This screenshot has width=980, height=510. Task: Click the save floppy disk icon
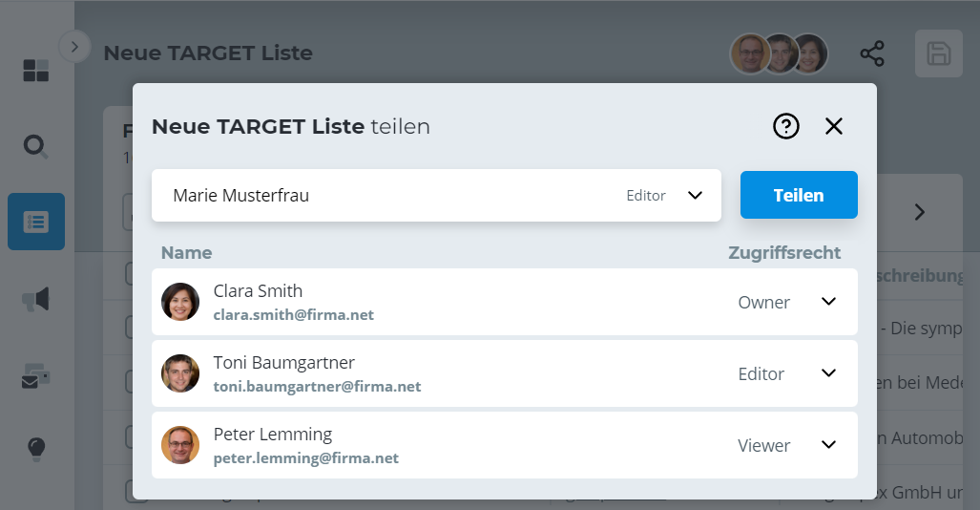[x=938, y=53]
